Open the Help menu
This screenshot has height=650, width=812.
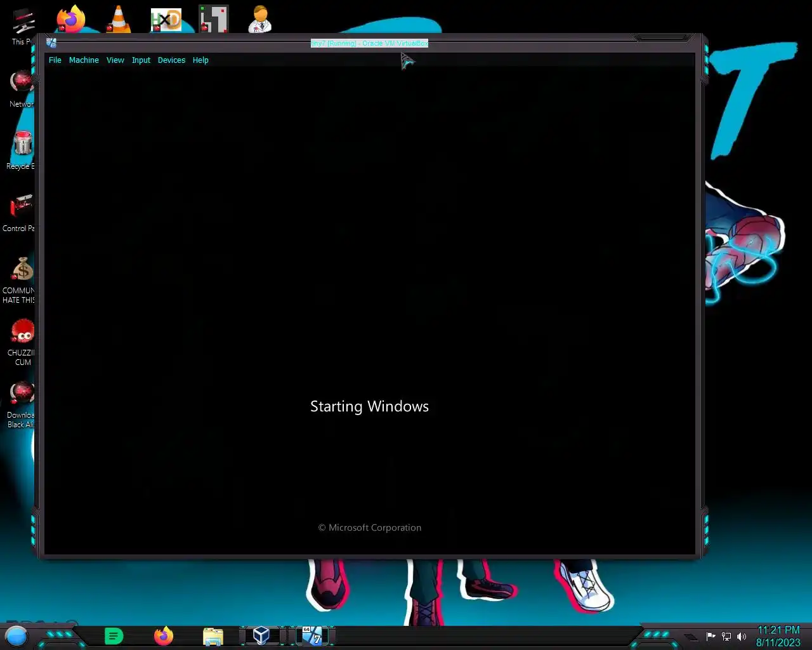200,60
